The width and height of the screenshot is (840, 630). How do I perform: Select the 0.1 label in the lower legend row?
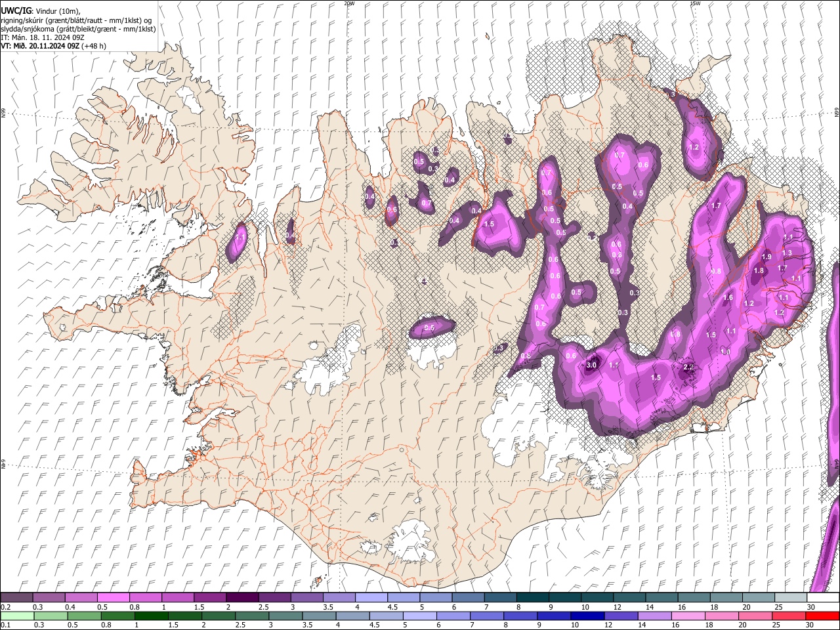point(5,625)
